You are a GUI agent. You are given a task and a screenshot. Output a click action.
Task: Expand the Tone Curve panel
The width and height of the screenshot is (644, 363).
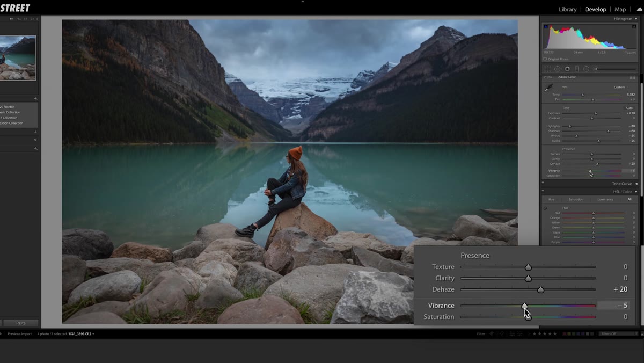(636, 184)
